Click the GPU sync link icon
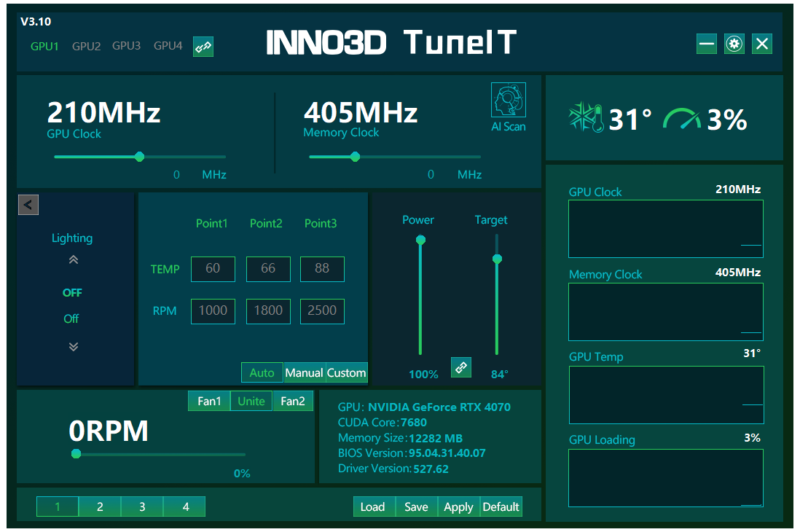 (x=203, y=47)
